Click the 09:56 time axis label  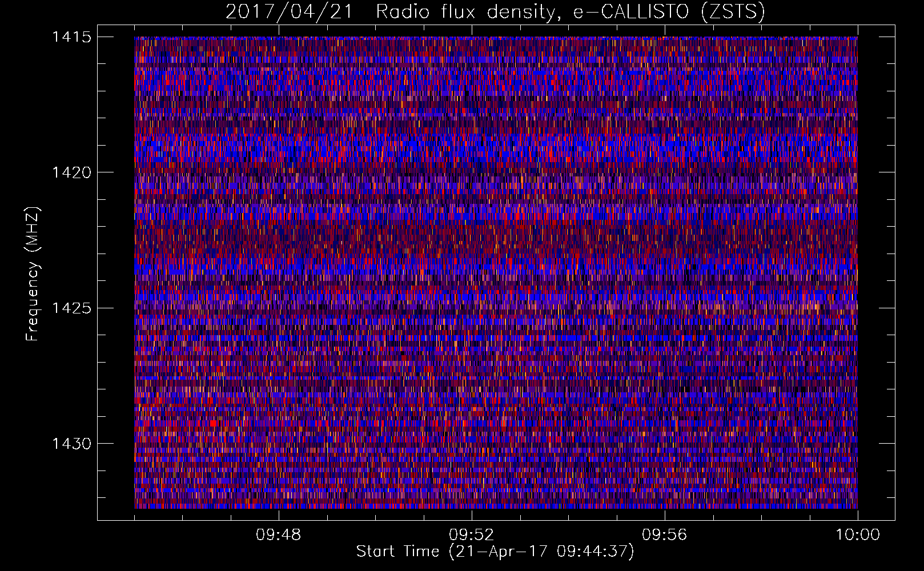coord(665,535)
